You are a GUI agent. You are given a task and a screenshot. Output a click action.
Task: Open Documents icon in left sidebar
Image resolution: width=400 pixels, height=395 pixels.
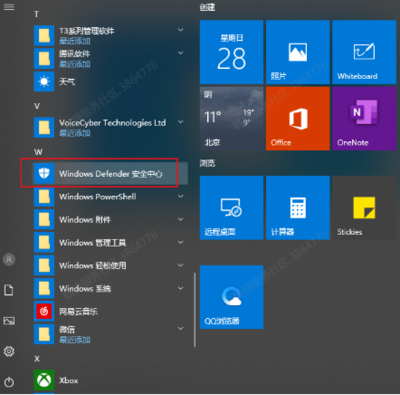[x=9, y=290]
